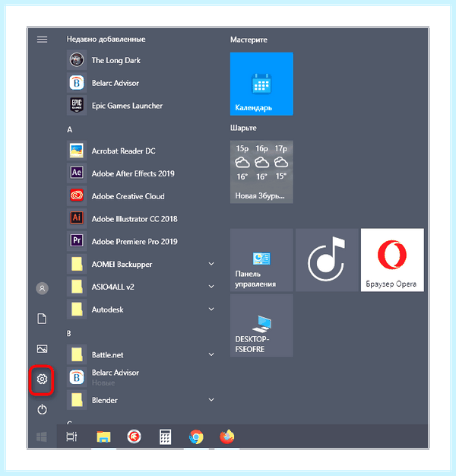Expand the Battle.net folder chevron

pyautogui.click(x=211, y=354)
